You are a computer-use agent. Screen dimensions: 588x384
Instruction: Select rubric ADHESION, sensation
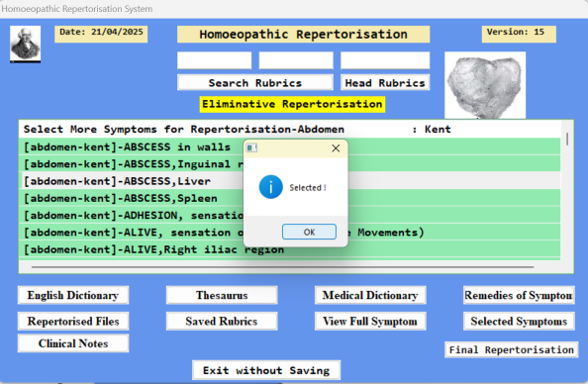click(x=289, y=215)
